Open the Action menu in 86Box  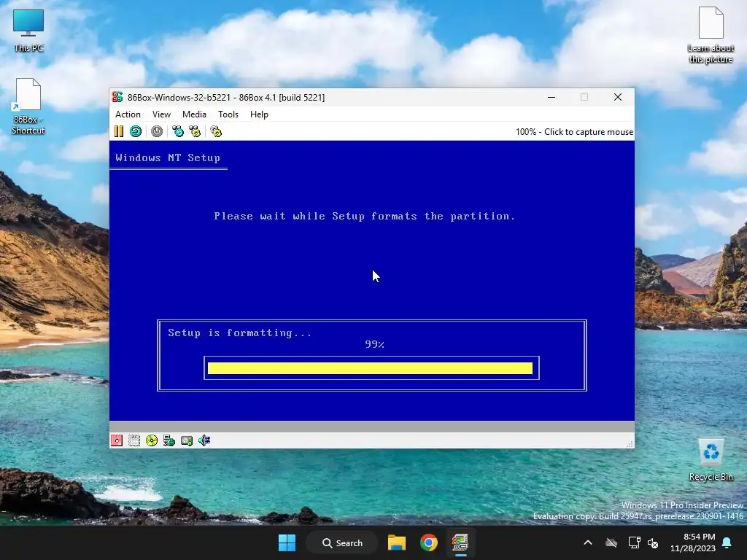128,114
